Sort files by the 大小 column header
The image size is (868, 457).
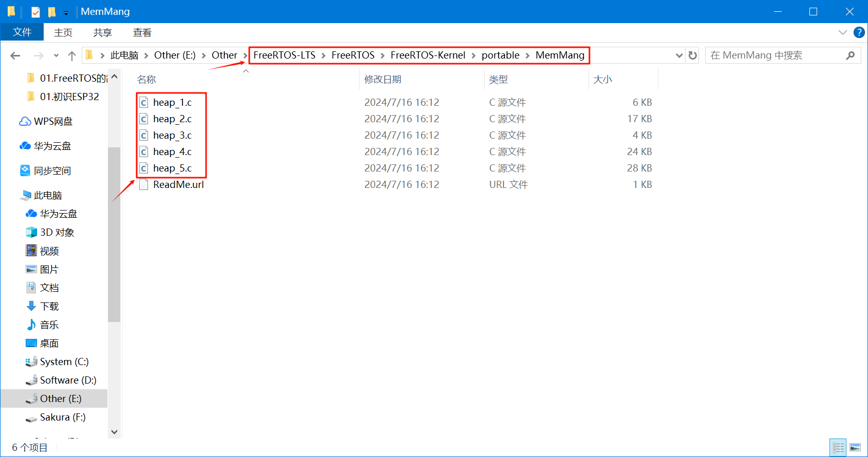pos(603,80)
